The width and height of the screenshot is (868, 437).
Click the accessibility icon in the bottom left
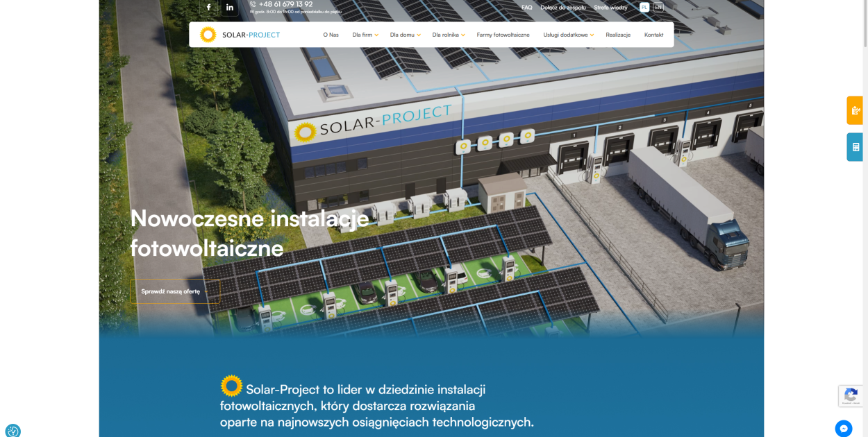12,430
